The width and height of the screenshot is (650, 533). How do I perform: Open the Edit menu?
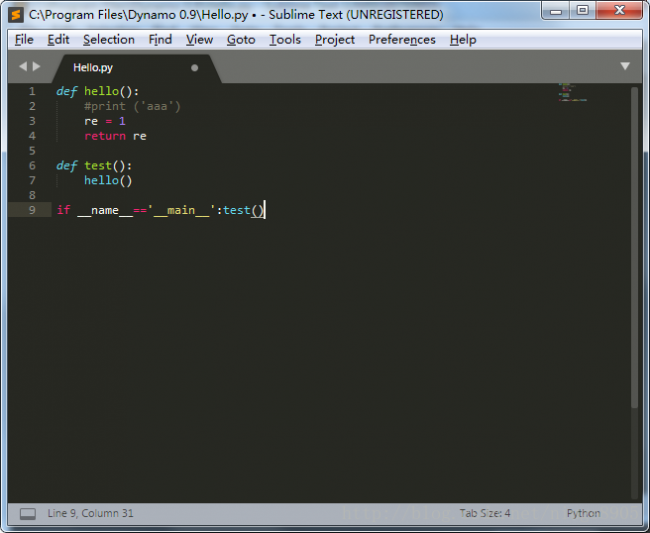click(58, 40)
